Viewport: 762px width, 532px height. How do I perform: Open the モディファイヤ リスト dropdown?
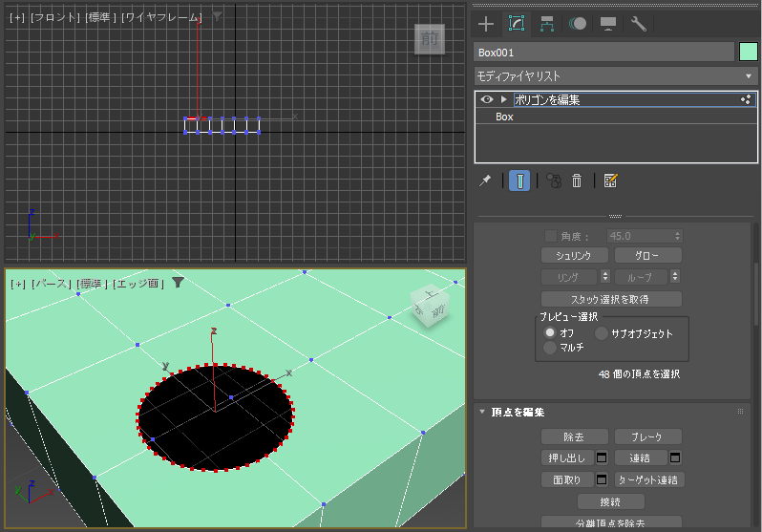616,76
